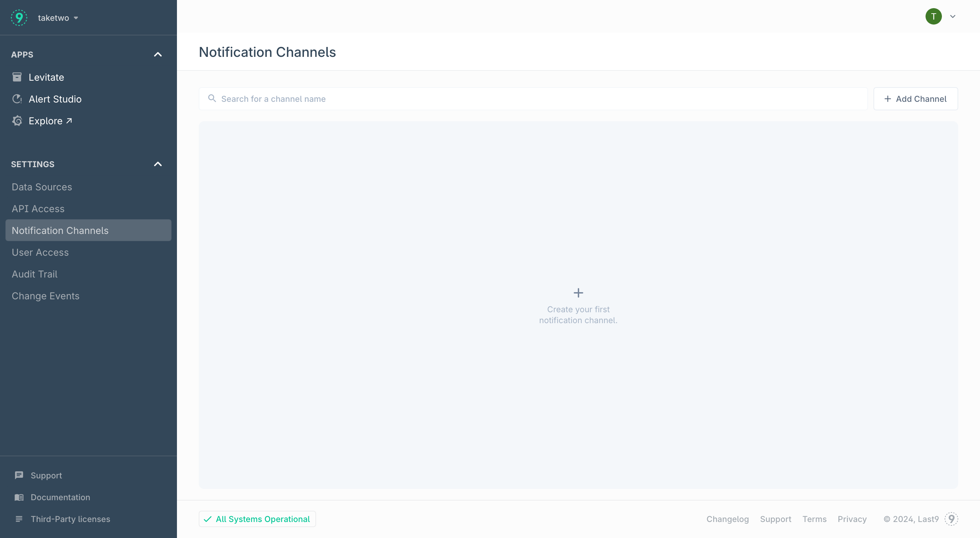Click the User Access settings item
Viewport: 980px width, 538px height.
point(40,252)
